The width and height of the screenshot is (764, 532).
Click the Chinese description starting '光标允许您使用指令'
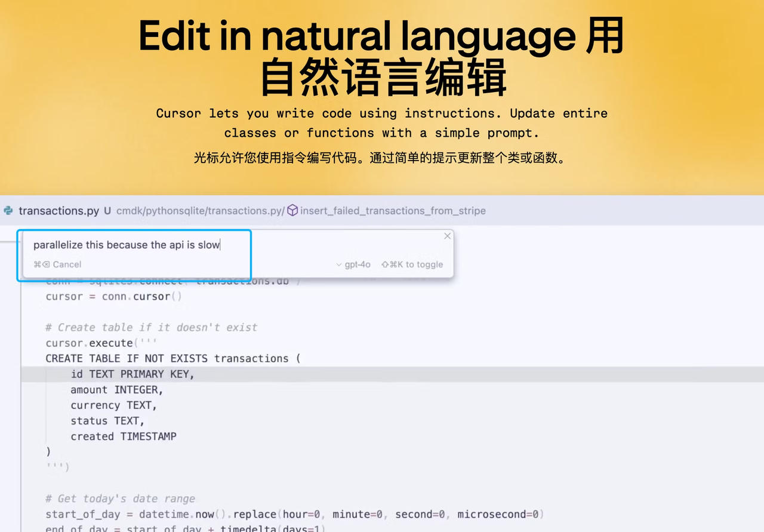[x=380, y=158]
